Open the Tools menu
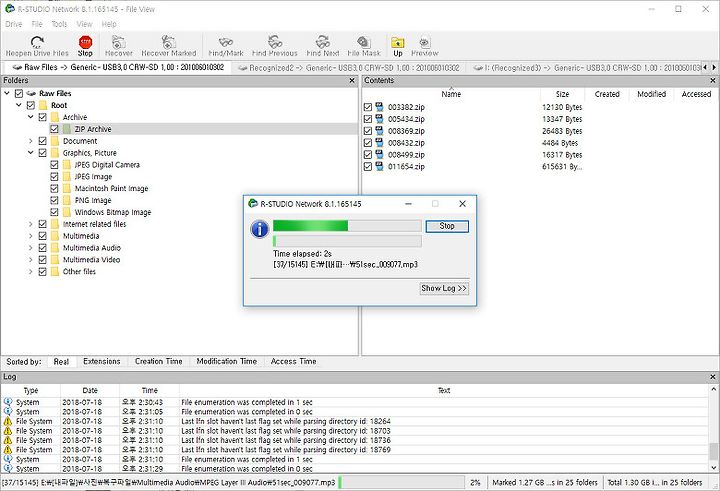Viewport: 720px width, 491px height. [59, 24]
